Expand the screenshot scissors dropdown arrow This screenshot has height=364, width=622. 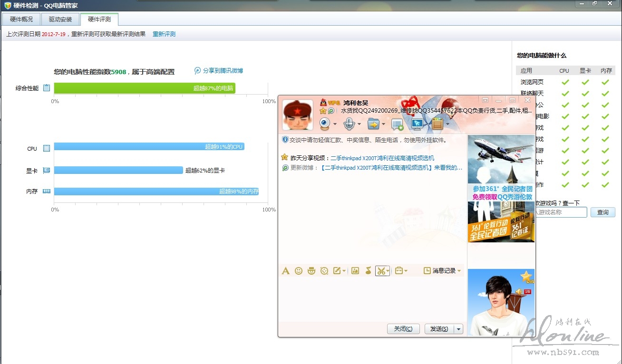click(x=388, y=271)
